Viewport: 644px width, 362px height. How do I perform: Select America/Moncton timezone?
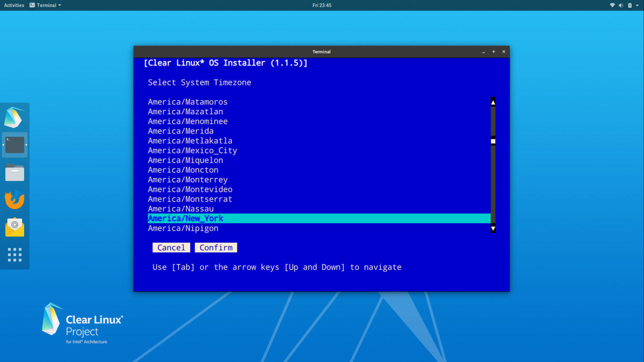point(319,170)
